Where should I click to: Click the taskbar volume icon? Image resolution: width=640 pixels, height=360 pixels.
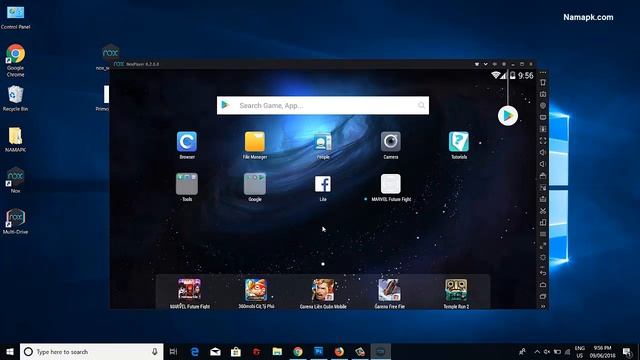547,352
